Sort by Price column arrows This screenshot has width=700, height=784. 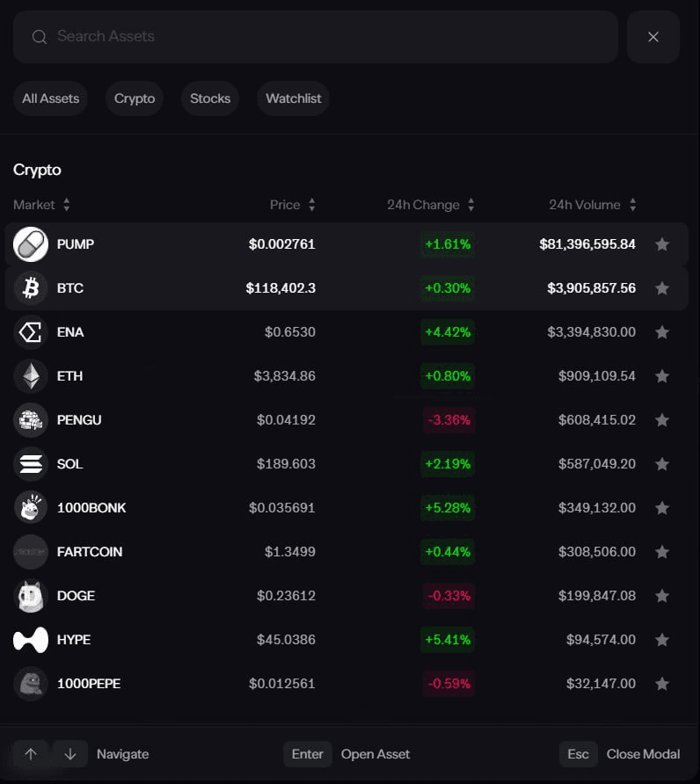coord(311,205)
